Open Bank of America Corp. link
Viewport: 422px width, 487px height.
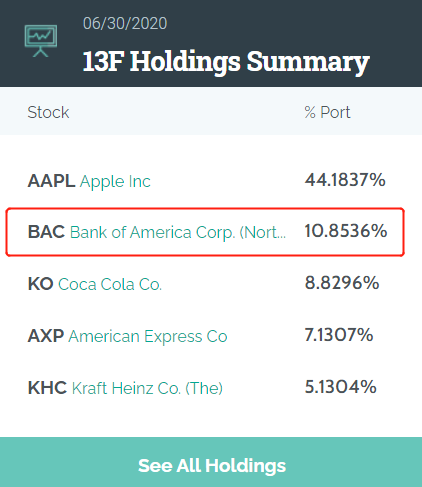178,232
